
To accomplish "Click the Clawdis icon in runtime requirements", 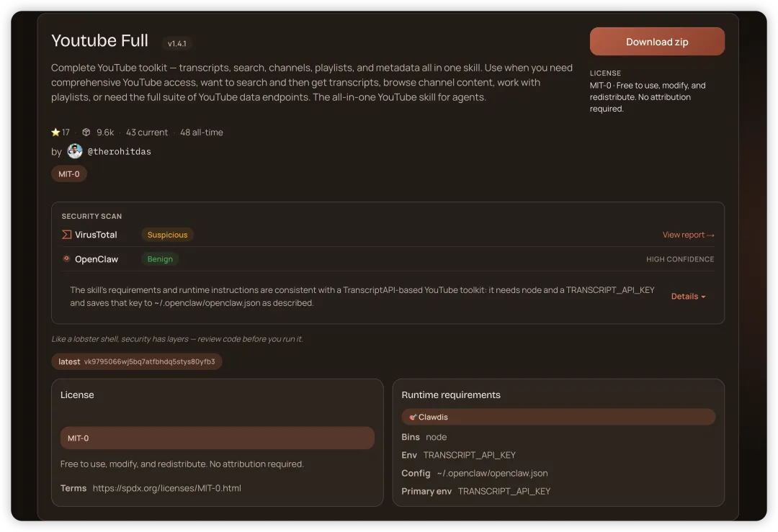I will point(413,417).
